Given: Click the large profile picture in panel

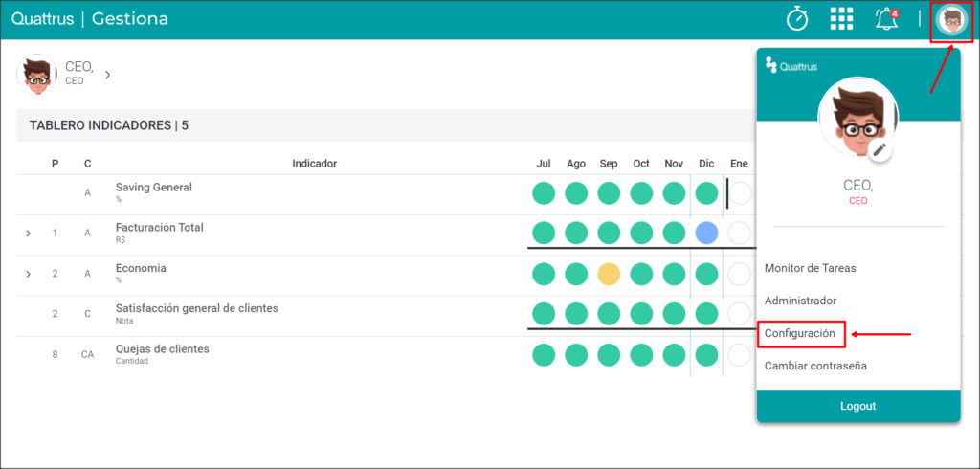Looking at the screenshot, I should point(858,118).
